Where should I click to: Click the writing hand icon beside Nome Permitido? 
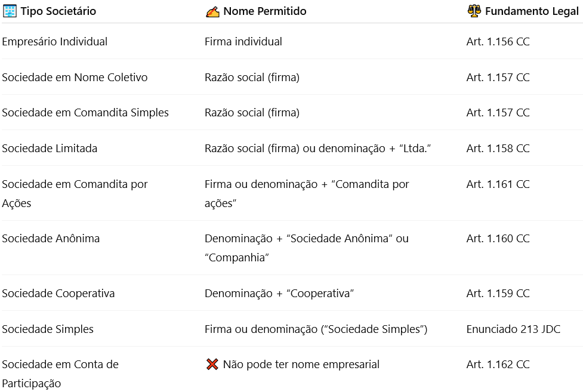pos(212,11)
